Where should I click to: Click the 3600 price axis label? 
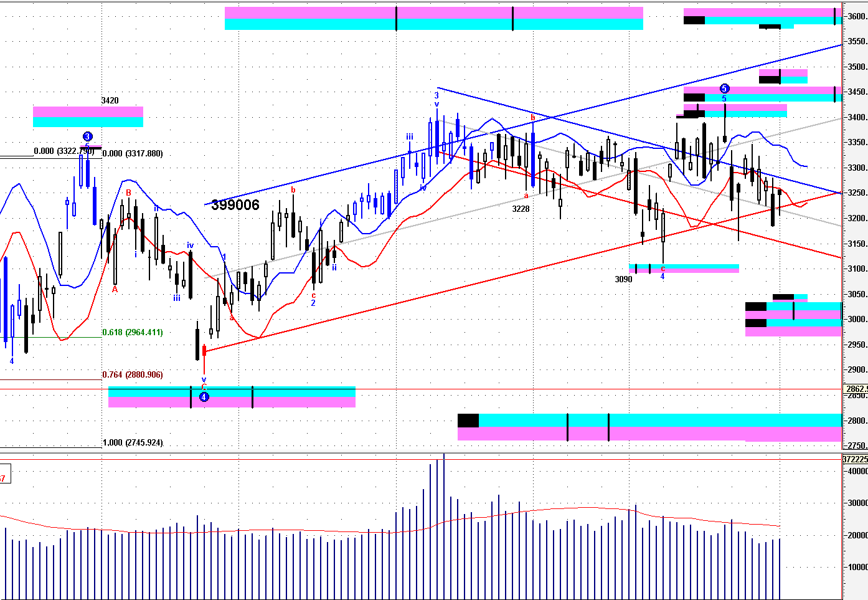point(857,16)
